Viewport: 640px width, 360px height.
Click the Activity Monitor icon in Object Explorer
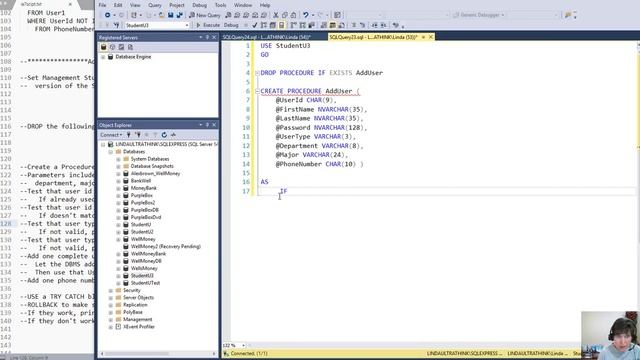173,135
